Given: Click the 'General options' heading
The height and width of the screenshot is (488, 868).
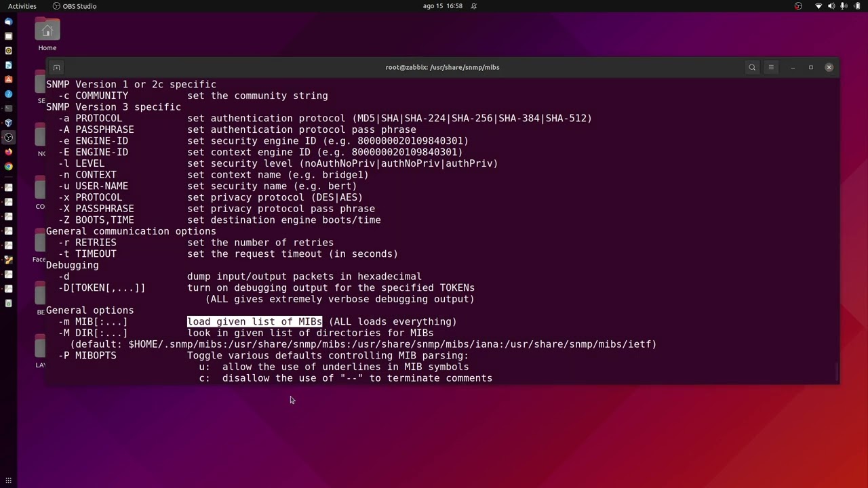Looking at the screenshot, I should pos(90,310).
